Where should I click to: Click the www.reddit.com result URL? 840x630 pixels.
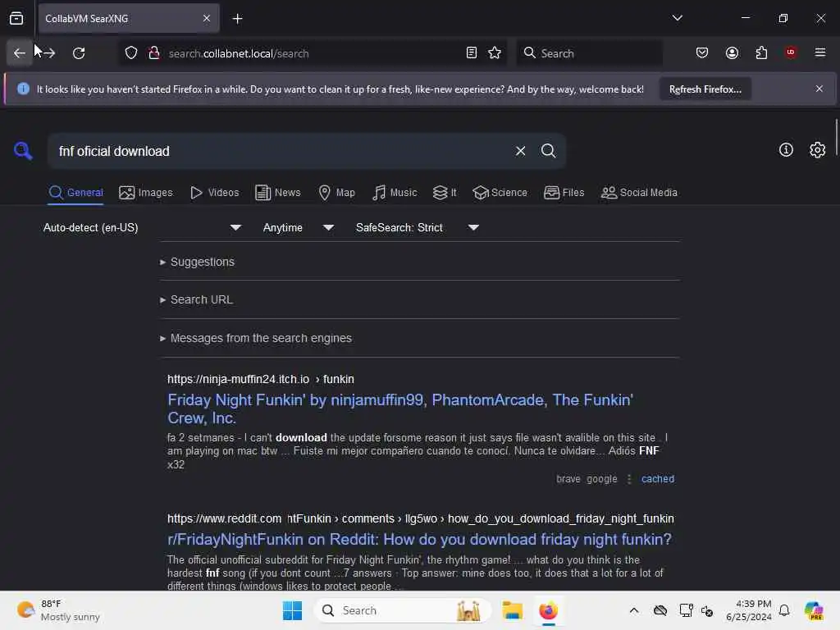[x=421, y=518]
